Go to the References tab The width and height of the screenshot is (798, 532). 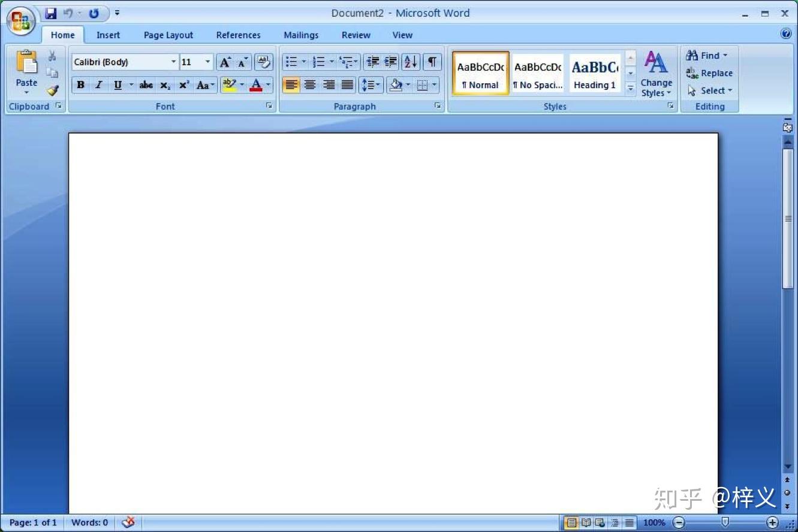click(x=239, y=35)
